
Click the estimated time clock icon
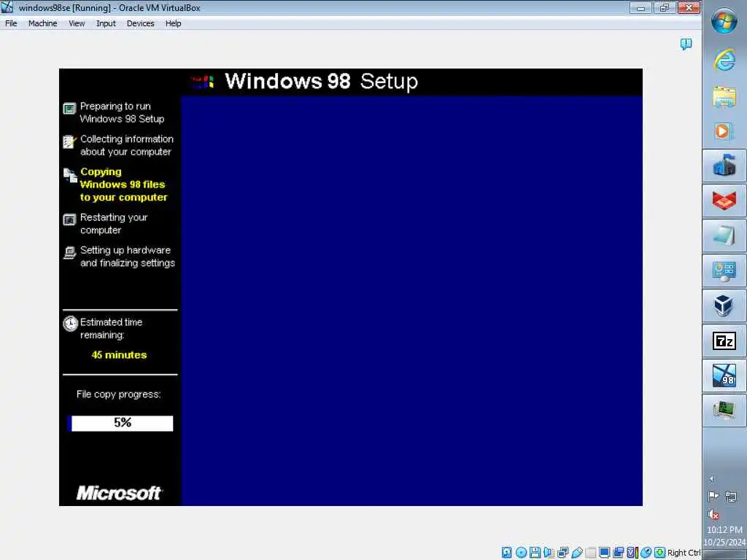[x=70, y=324]
